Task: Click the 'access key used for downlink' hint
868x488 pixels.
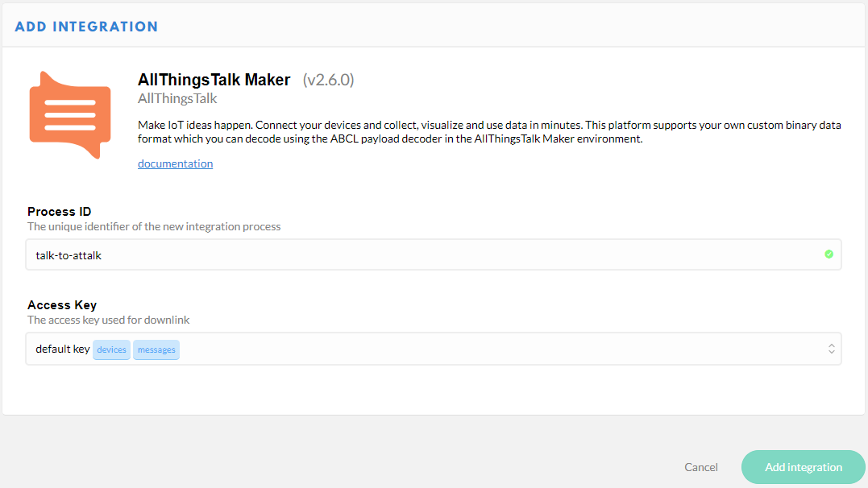Action: tap(109, 320)
